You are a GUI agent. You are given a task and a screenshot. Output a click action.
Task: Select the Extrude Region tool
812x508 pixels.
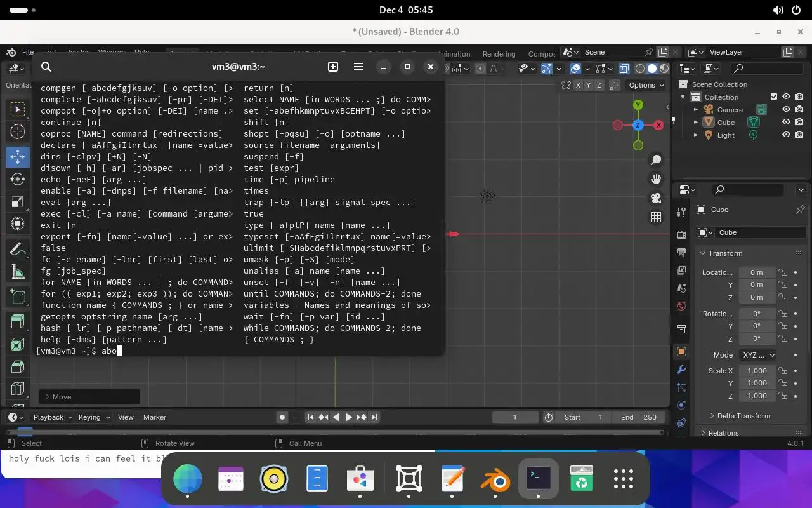pyautogui.click(x=18, y=321)
